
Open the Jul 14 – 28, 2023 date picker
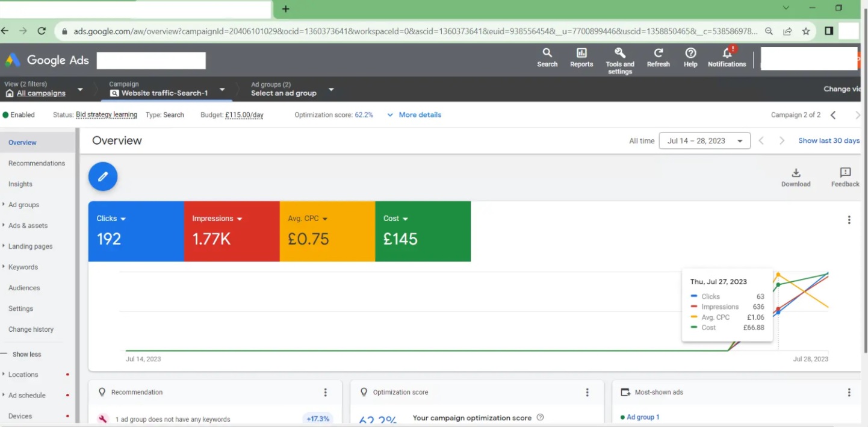pyautogui.click(x=705, y=141)
